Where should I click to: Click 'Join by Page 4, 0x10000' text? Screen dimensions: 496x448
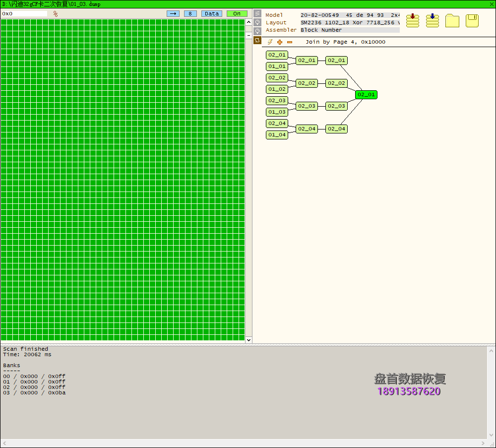[345, 42]
